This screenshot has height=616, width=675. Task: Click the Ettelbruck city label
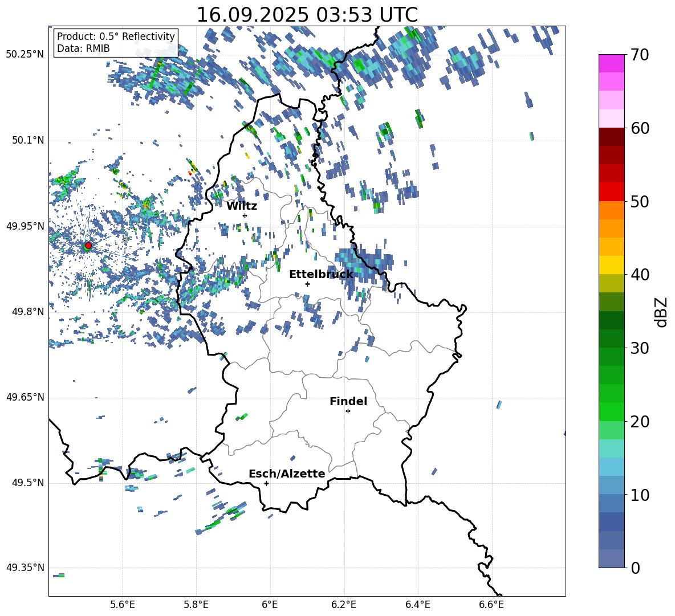[321, 275]
